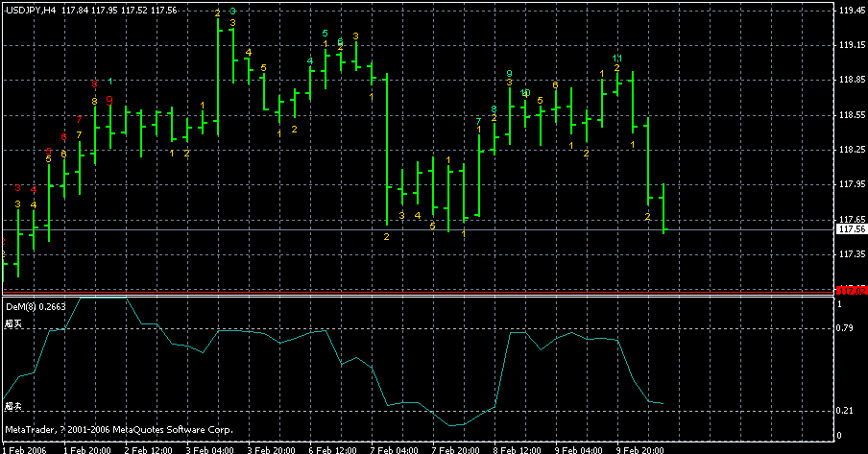Select the last price bar on the chart
This screenshot has width=868, height=454.
(x=663, y=208)
